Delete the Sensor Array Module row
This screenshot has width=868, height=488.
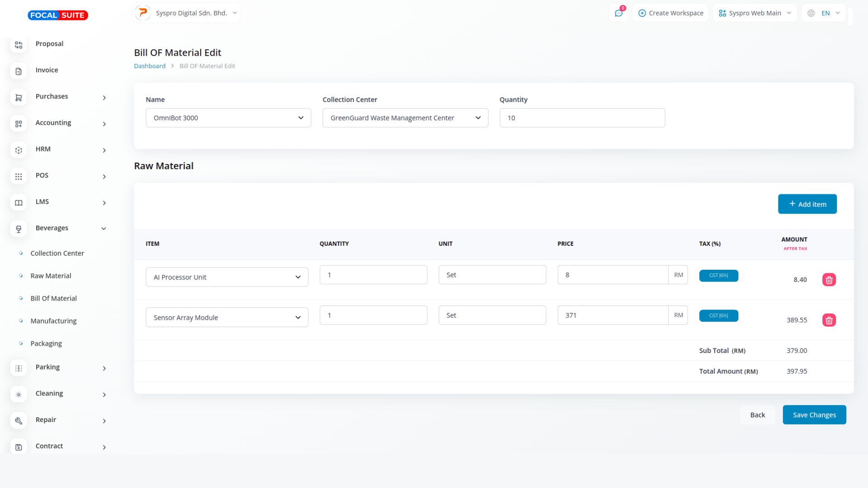[x=829, y=320]
